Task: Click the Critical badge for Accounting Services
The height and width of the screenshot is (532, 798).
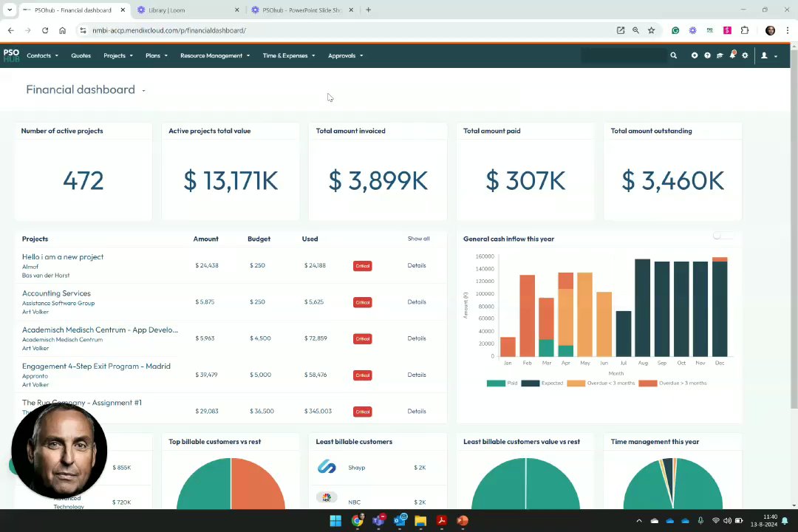Action: coord(362,302)
